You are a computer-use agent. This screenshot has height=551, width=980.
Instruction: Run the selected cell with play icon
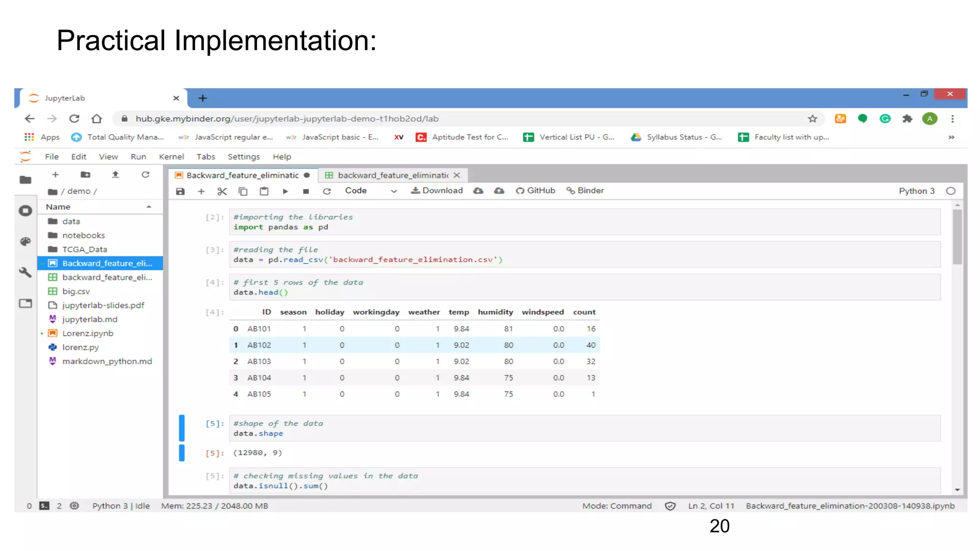tap(285, 191)
